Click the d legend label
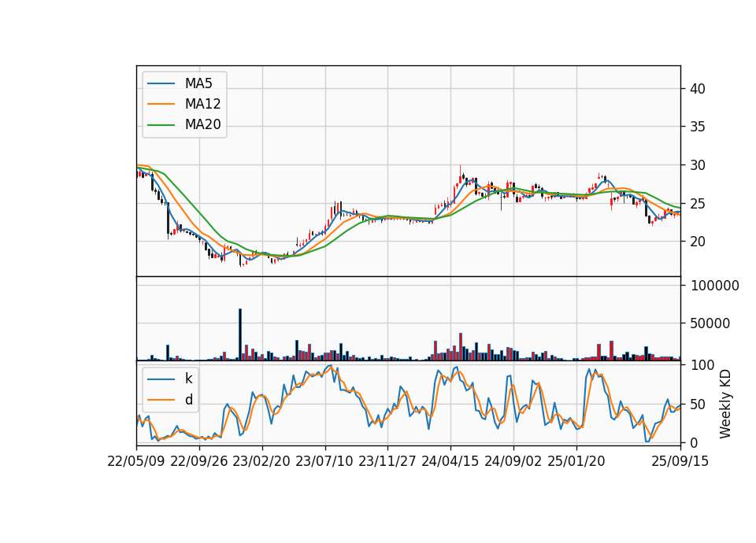The image size is (756, 543). tap(188, 400)
